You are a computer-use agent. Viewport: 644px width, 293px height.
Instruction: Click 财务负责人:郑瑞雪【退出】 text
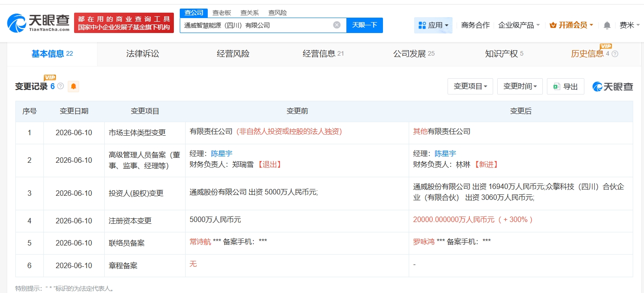click(236, 165)
